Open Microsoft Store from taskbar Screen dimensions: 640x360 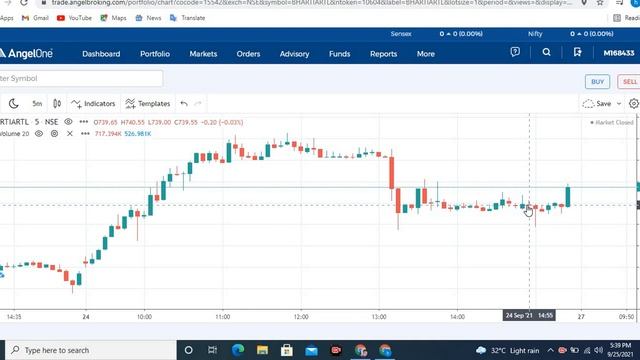click(x=287, y=350)
